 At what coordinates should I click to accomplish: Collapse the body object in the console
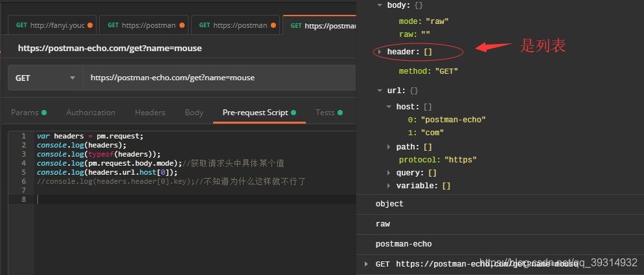[x=380, y=5]
